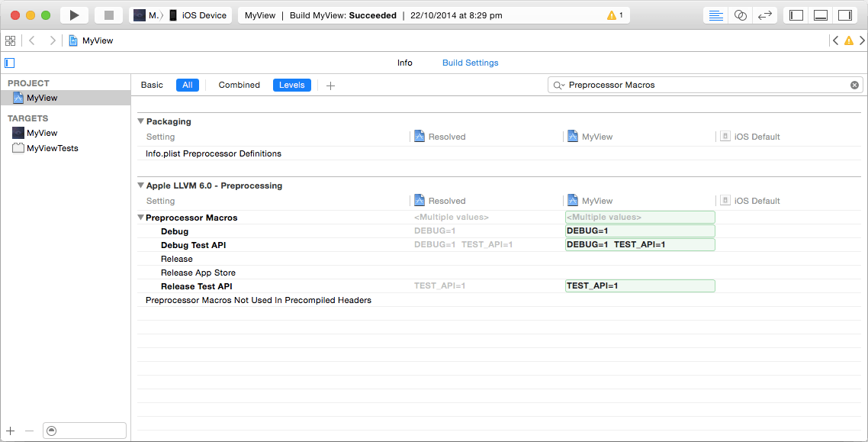Click the Resolved TEST_API=1 value
868x442 pixels.
point(440,286)
